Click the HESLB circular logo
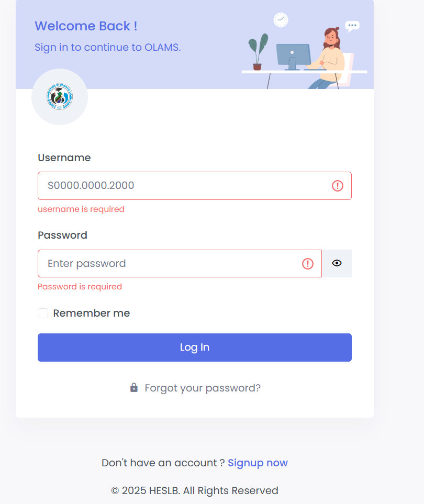Screen dimensions: 424x504 (x=60, y=97)
